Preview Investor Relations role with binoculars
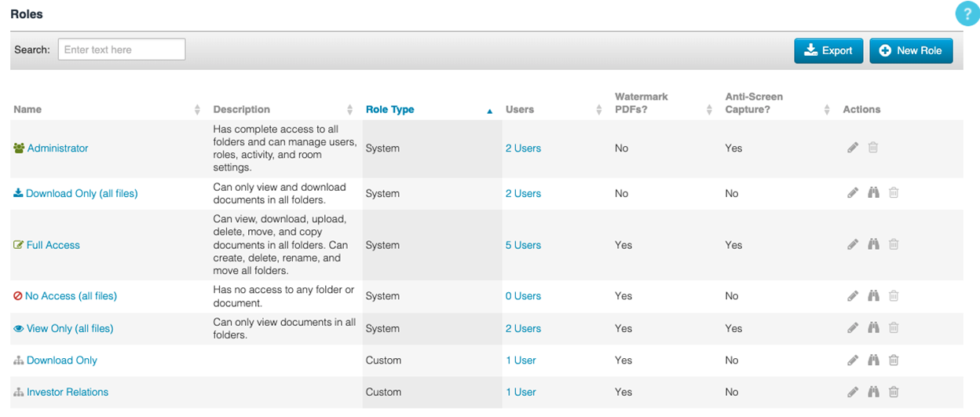Viewport: 980px width, 417px height. click(873, 392)
